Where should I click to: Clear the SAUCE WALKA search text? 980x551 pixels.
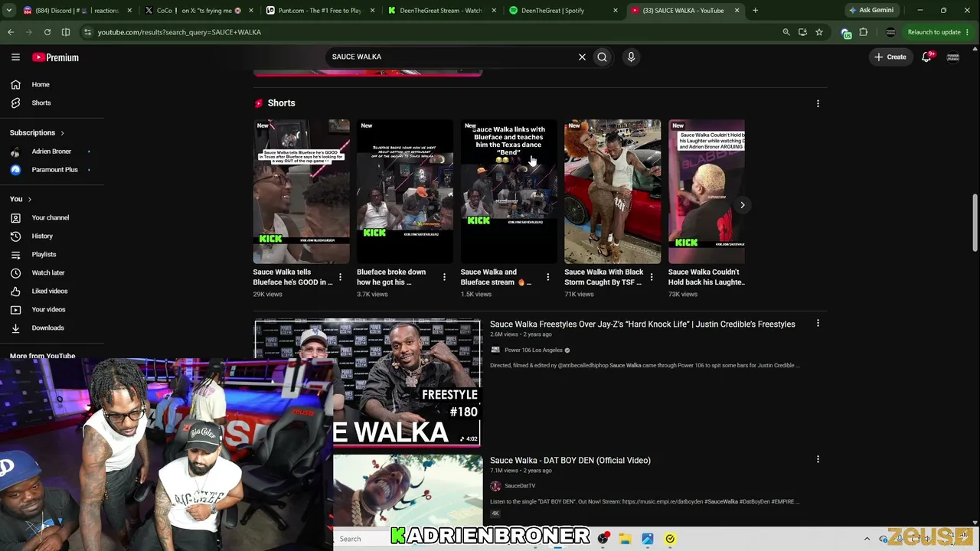click(x=582, y=57)
